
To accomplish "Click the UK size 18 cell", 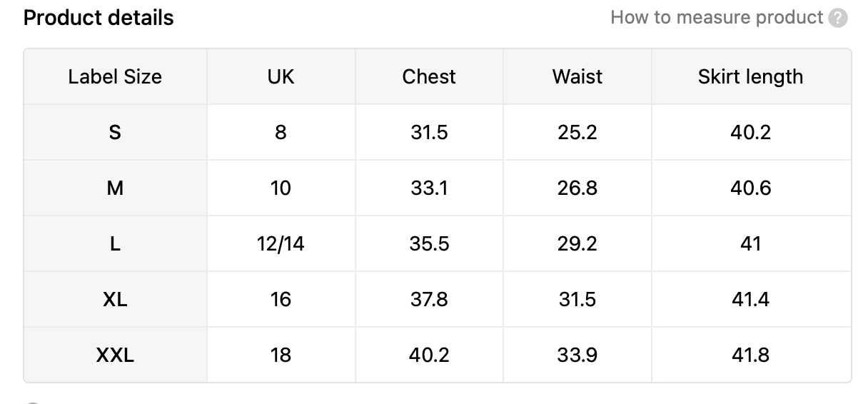I will (x=281, y=355).
